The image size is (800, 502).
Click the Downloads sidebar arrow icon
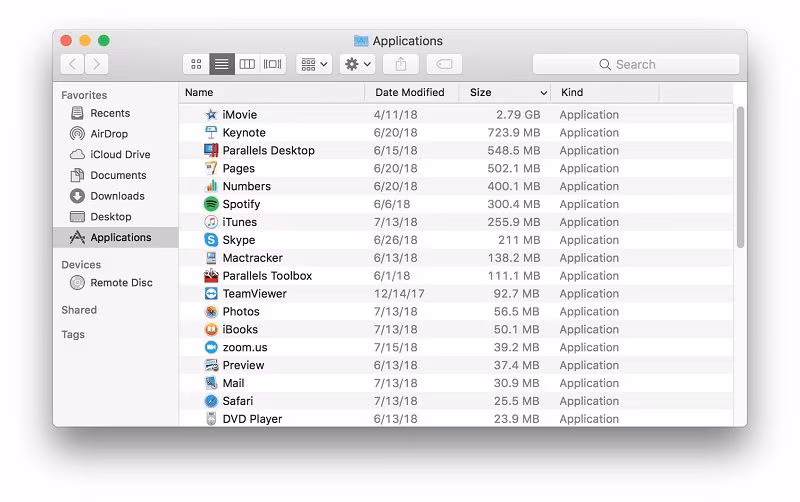pyautogui.click(x=77, y=196)
